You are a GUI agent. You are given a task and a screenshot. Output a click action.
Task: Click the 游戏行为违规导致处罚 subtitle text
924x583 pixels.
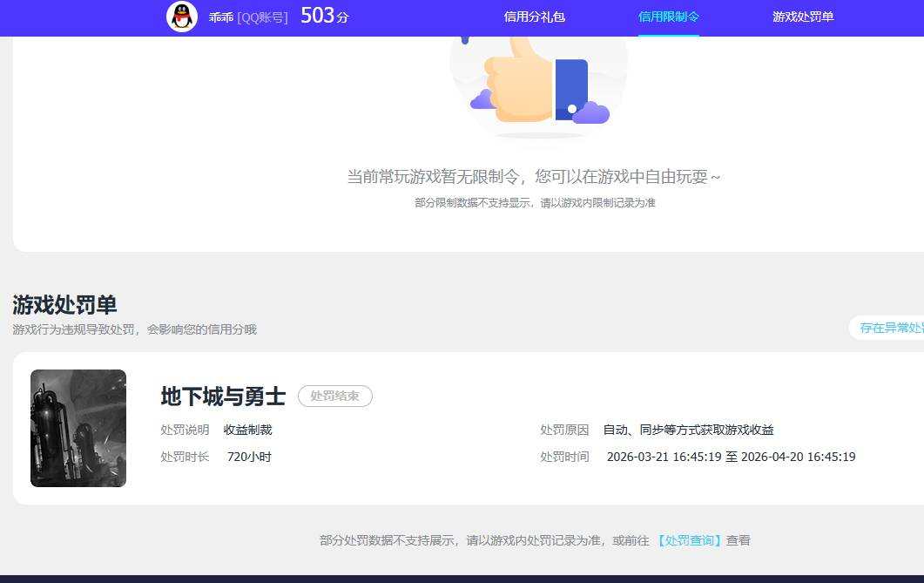click(x=134, y=329)
